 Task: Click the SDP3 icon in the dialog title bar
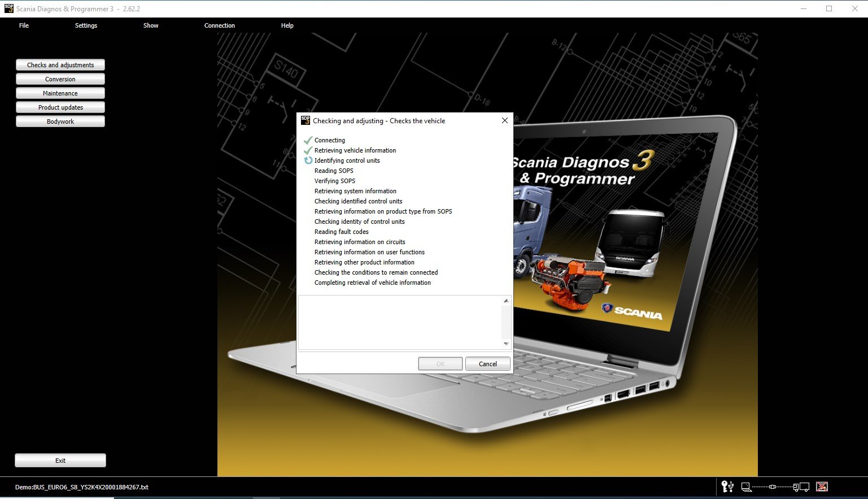coord(306,120)
